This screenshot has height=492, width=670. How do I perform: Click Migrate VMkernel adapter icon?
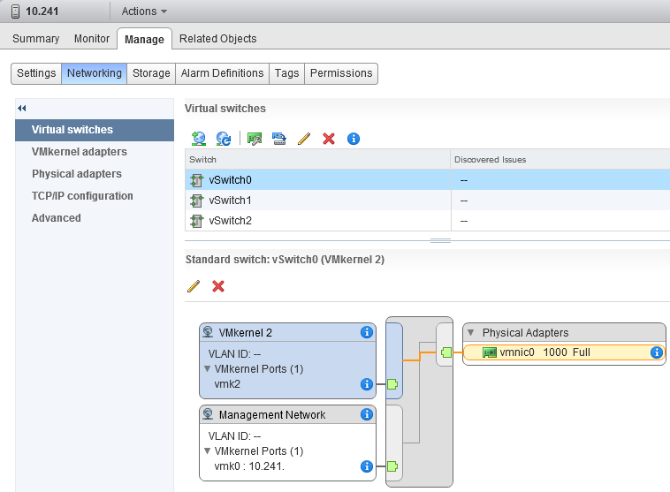click(x=279, y=139)
